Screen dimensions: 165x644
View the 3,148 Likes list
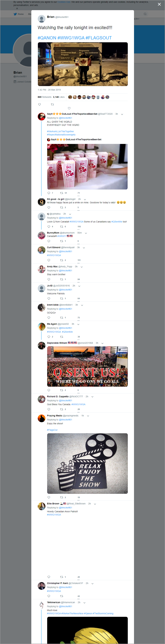[59, 97]
